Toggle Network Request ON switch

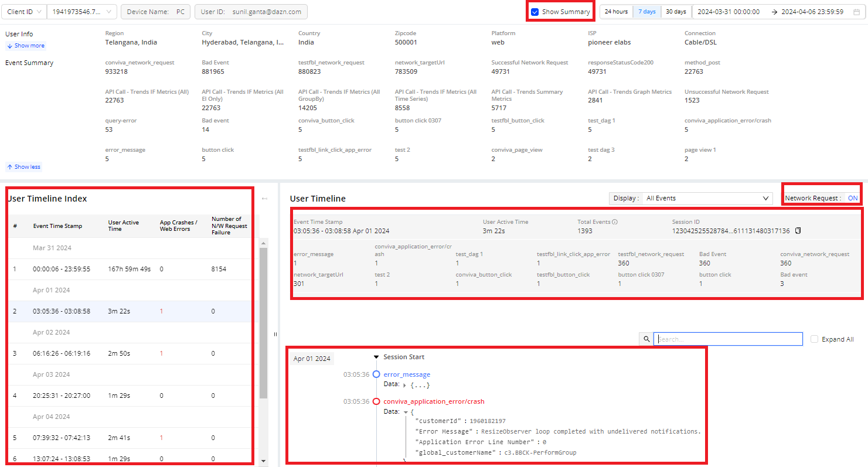(852, 198)
